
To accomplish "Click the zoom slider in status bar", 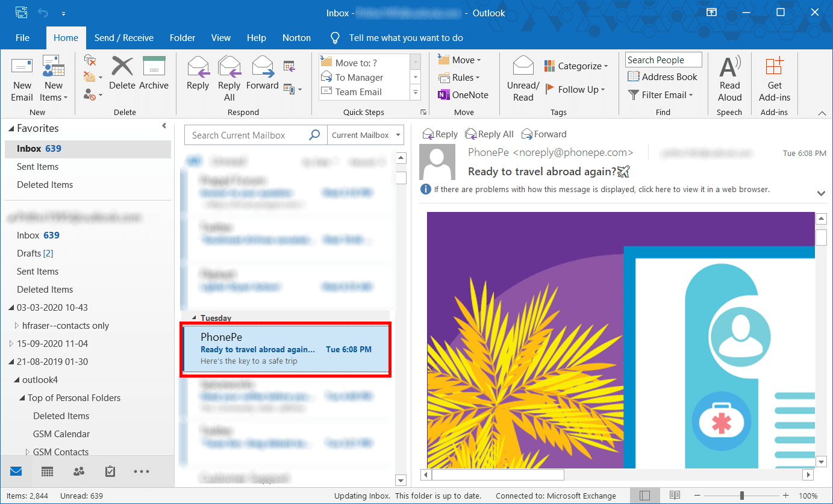I will coord(742,496).
